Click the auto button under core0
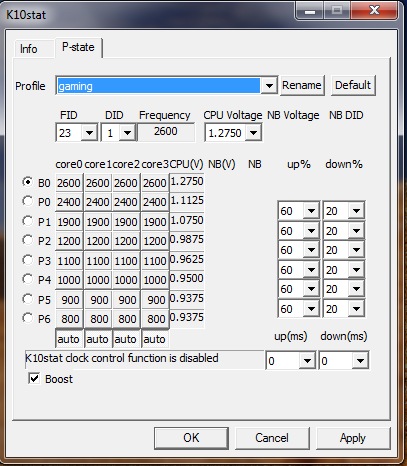The width and height of the screenshot is (407, 466). 69,339
